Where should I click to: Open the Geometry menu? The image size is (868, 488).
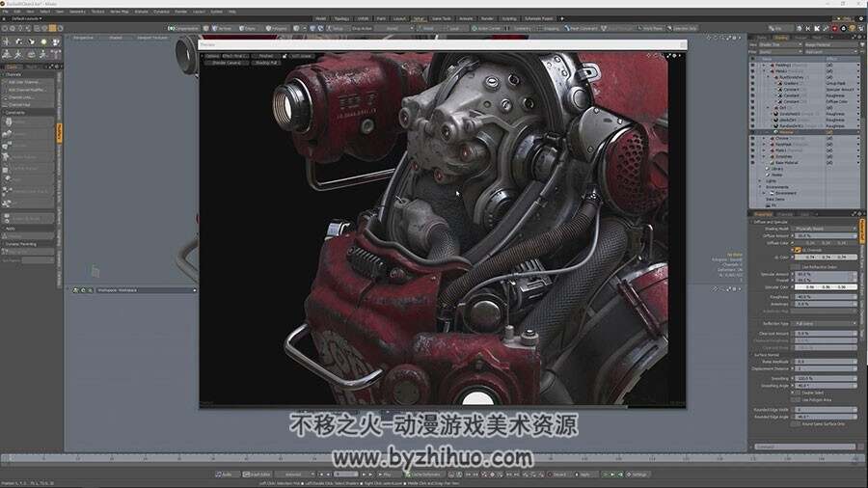(77, 11)
